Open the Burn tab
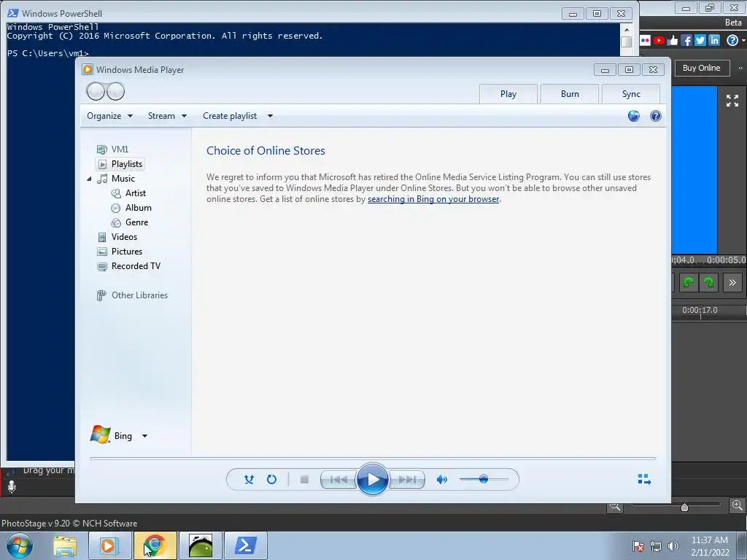Viewport: 747px width, 560px height. (x=570, y=94)
